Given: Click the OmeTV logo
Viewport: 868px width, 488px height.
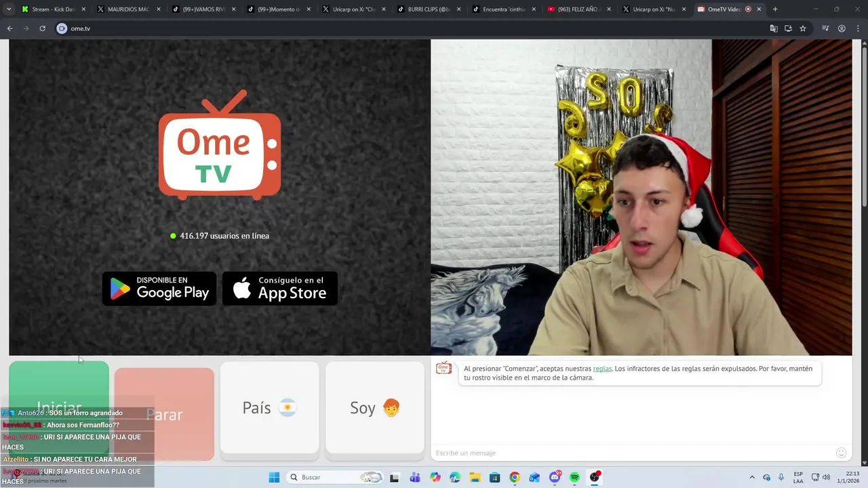Looking at the screenshot, I should [x=220, y=145].
